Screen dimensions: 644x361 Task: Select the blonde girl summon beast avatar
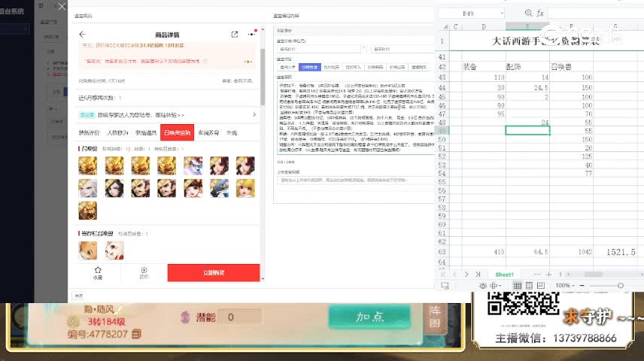click(x=245, y=188)
